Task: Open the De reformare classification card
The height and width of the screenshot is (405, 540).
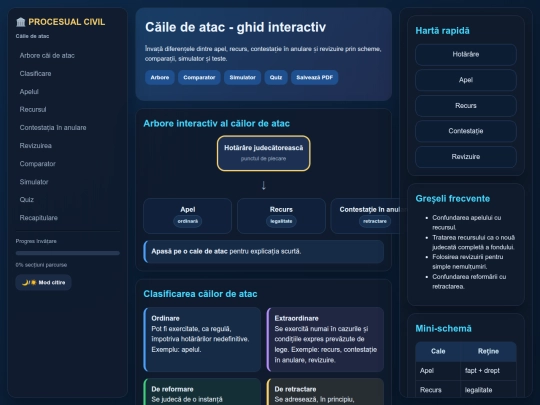Action: click(x=202, y=392)
